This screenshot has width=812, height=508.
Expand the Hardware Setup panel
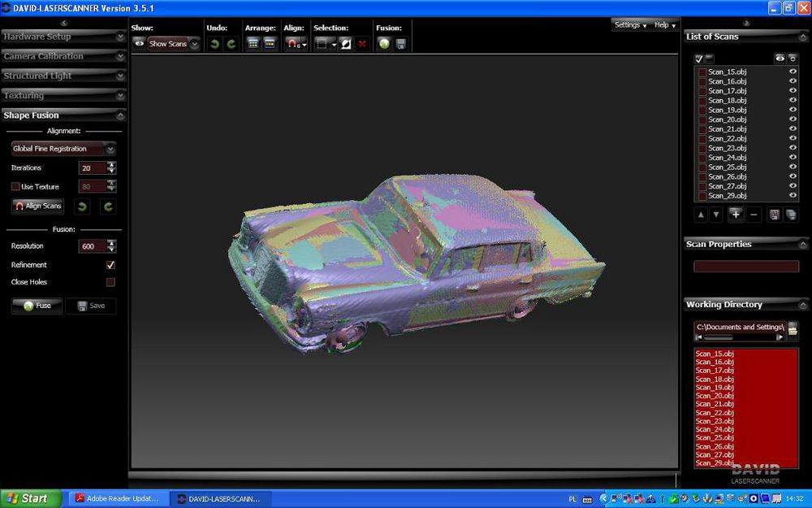(63, 37)
